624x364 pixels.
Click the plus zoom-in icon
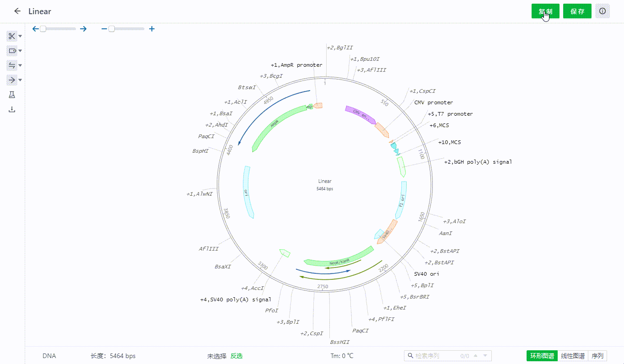click(152, 29)
